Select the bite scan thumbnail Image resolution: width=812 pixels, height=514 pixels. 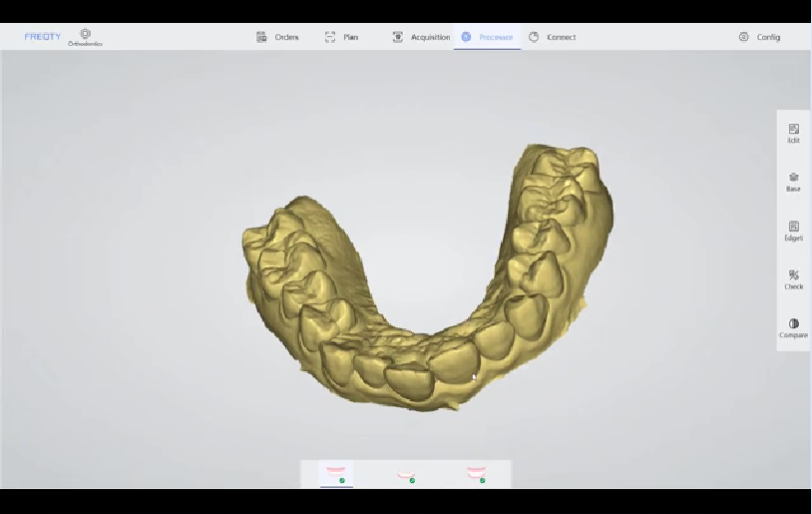(x=476, y=473)
